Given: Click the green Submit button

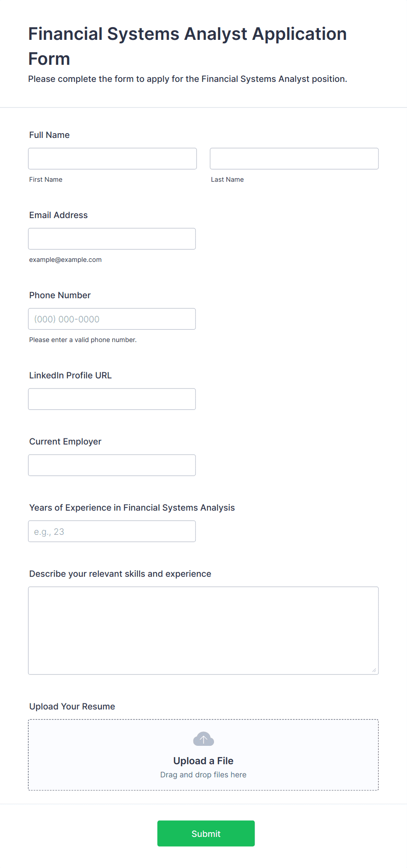Looking at the screenshot, I should 206,833.
